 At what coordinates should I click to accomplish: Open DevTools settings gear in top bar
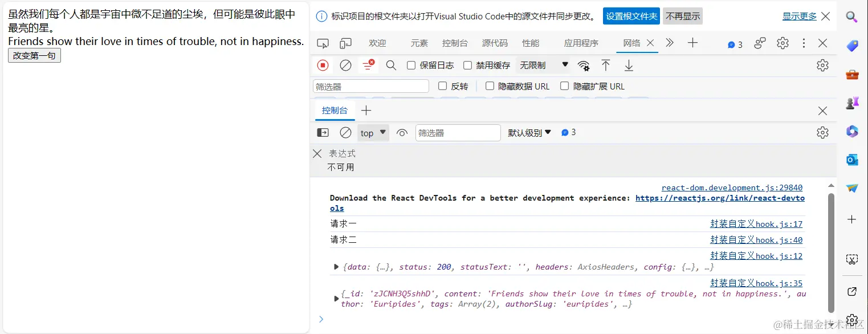783,43
